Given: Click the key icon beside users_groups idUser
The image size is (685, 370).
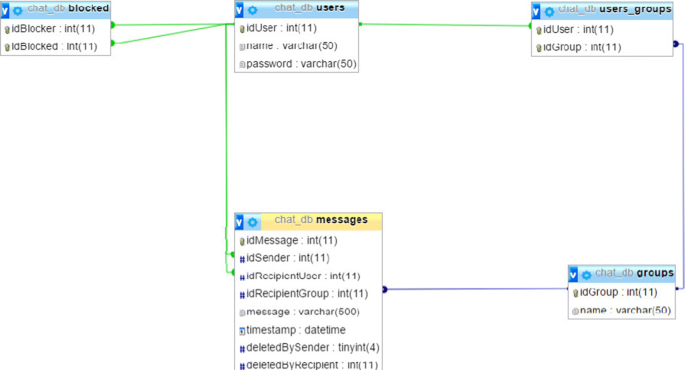Looking at the screenshot, I should 539,31.
